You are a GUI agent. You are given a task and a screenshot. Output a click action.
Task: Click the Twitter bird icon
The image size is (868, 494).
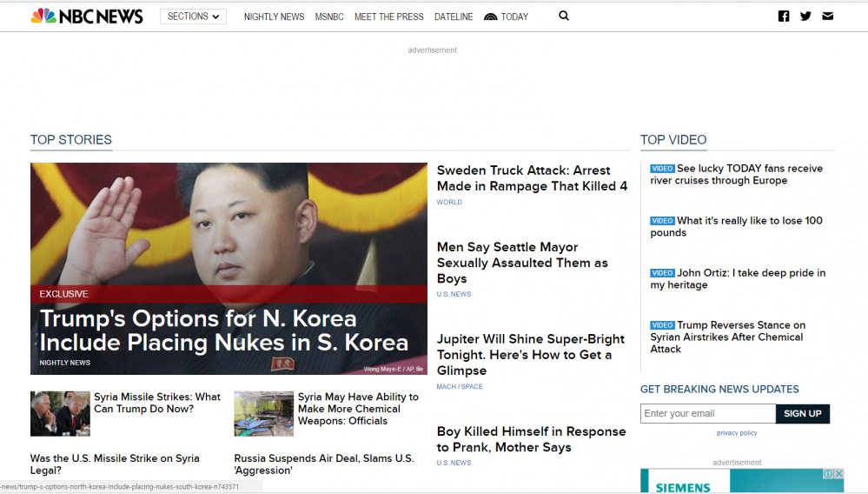coord(805,17)
